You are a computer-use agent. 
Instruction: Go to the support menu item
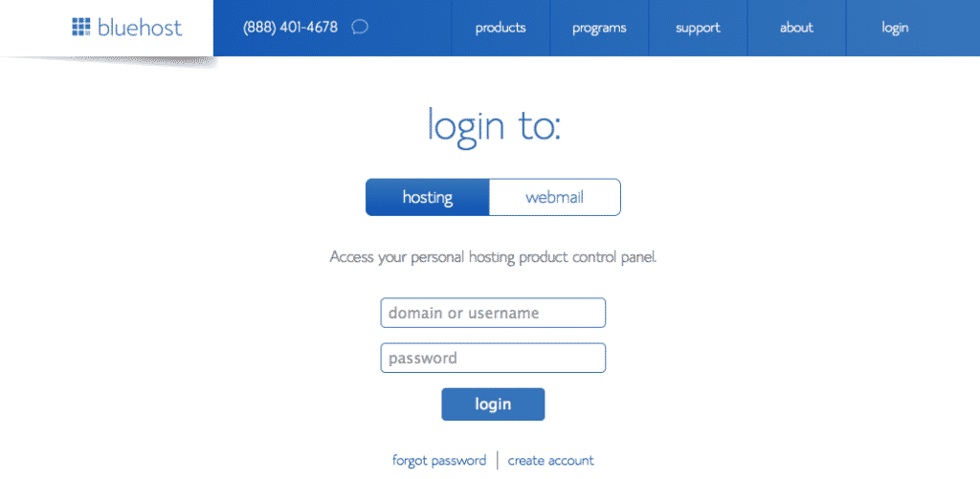(x=698, y=28)
